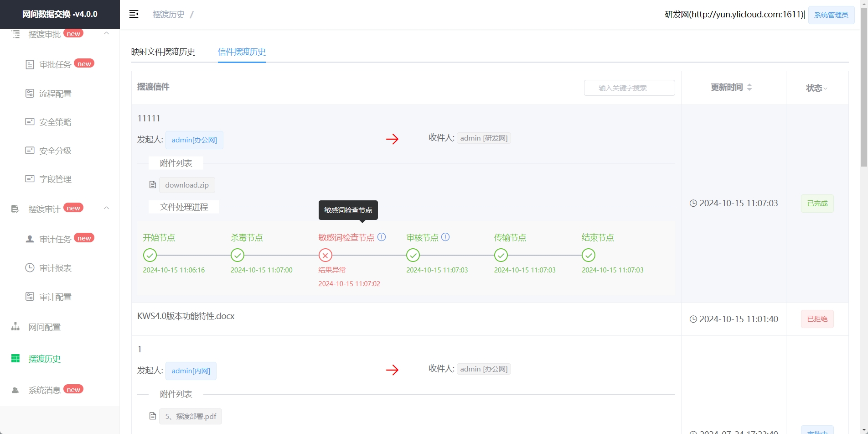
Task: Click the keyword search input field
Action: (x=629, y=88)
